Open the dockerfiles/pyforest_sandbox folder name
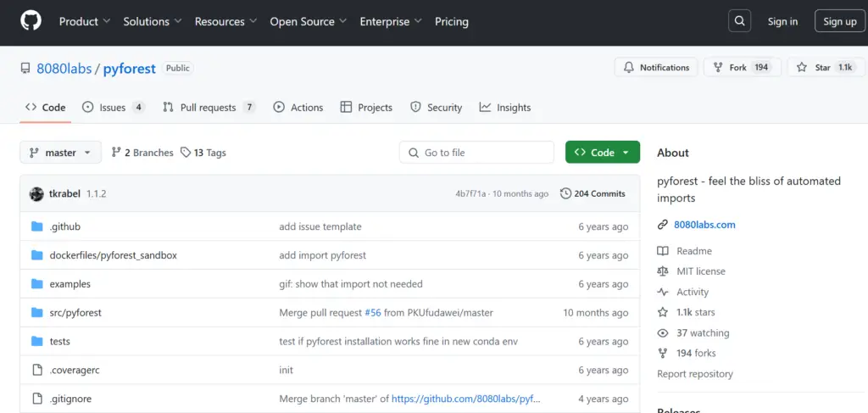 [x=114, y=255]
